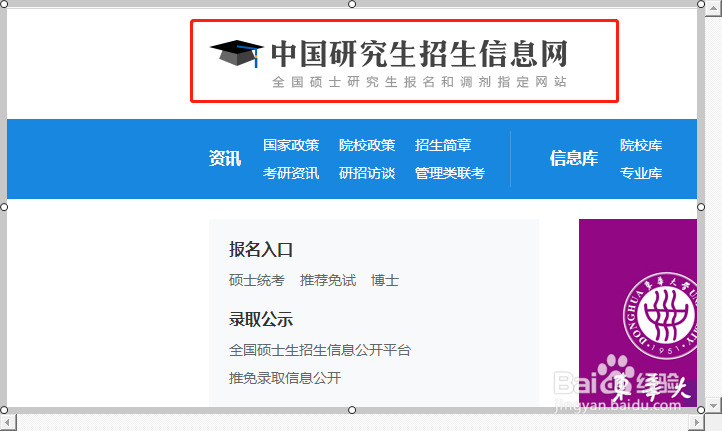
Task: Click the horizontal scrollbar left arrow
Action: point(8,422)
